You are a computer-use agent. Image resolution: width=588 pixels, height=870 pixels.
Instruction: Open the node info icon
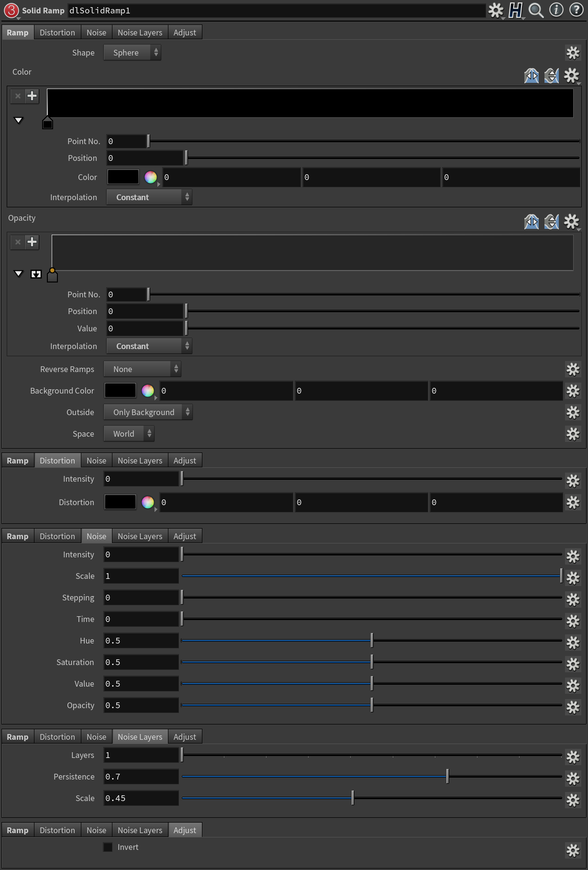tap(556, 10)
